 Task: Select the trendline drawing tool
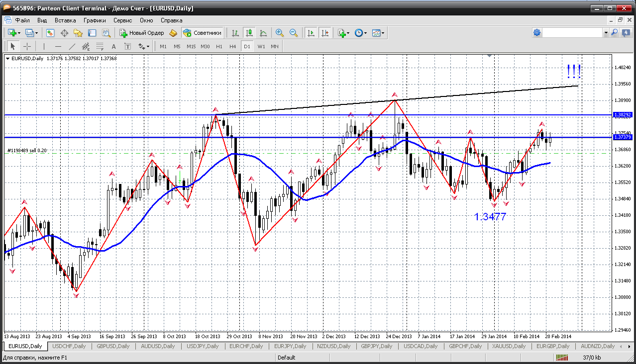[x=72, y=46]
